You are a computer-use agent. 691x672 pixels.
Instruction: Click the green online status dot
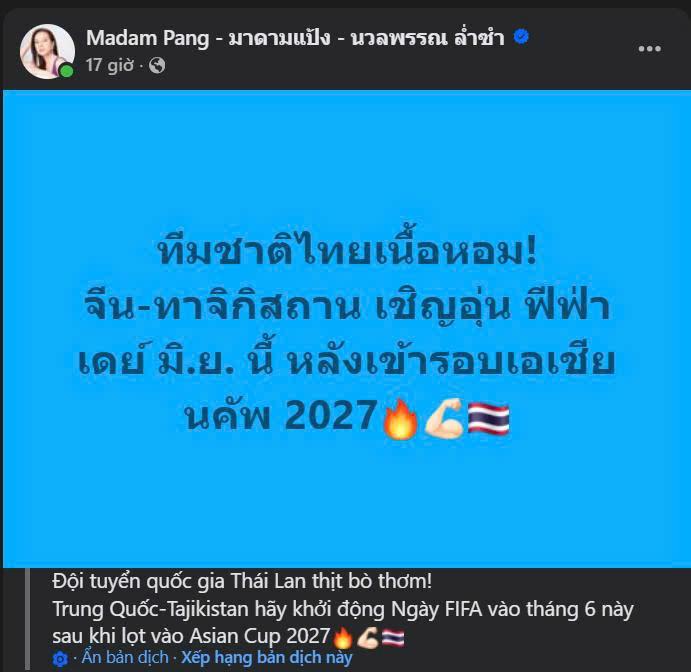coord(67,71)
